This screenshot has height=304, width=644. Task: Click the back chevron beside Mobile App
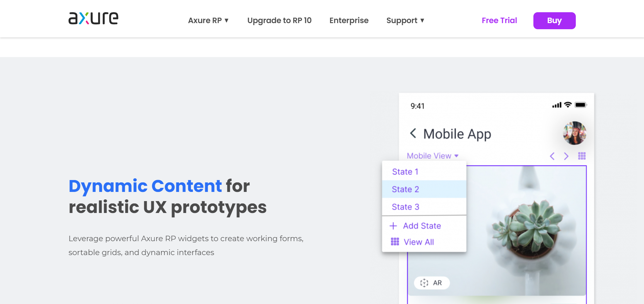pyautogui.click(x=413, y=133)
